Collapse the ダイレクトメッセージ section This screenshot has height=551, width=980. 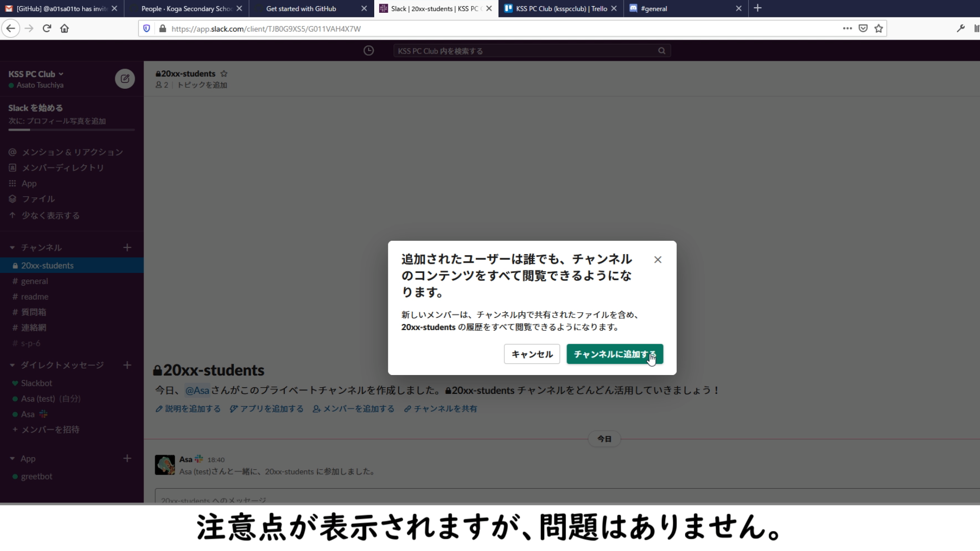[x=12, y=365]
